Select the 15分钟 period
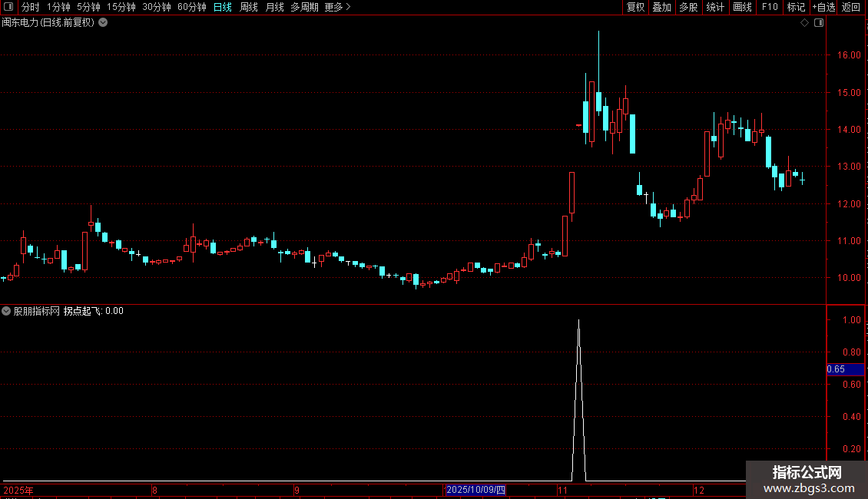The width and height of the screenshot is (868, 499). click(121, 7)
